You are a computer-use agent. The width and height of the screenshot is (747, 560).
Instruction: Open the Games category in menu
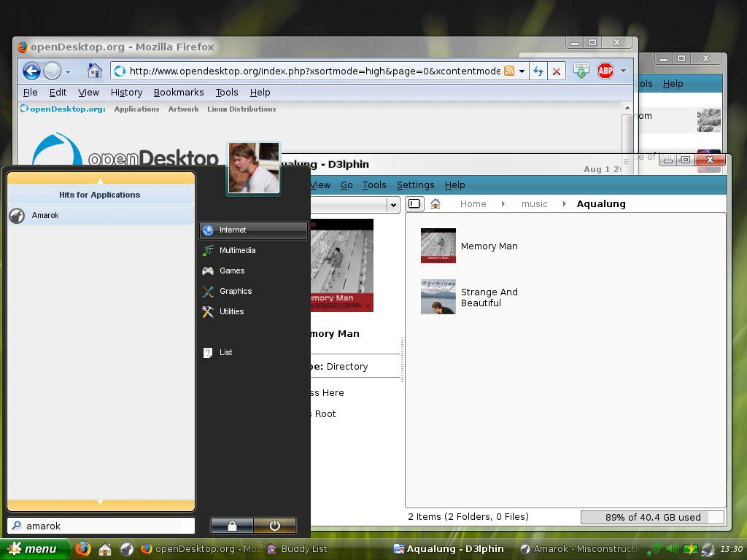253,271
